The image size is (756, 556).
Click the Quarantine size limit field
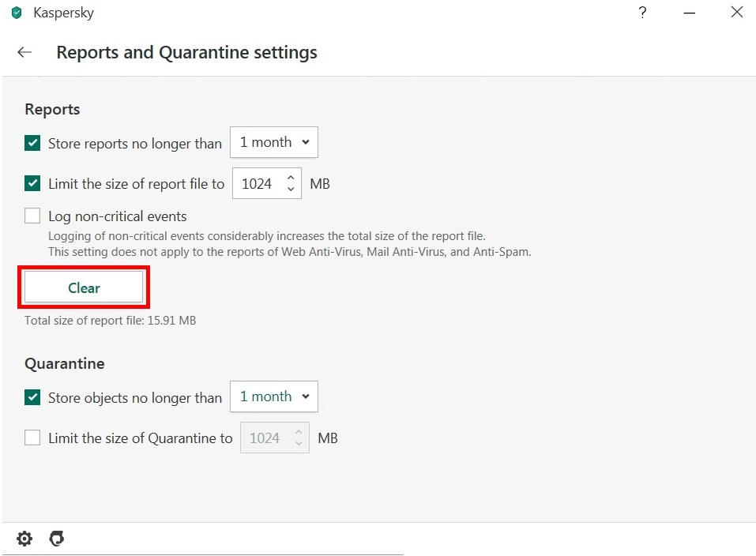265,438
